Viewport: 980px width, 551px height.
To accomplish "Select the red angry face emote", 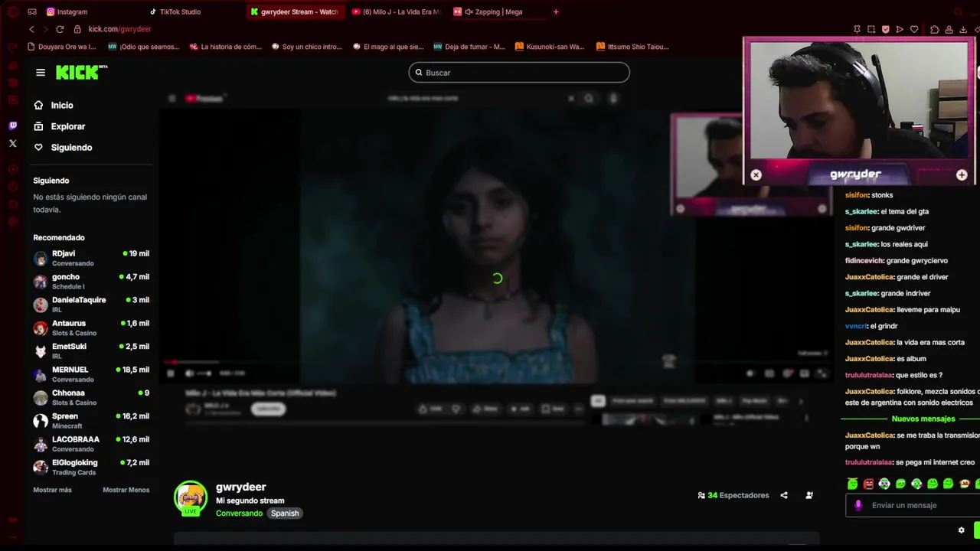I will coord(868,484).
